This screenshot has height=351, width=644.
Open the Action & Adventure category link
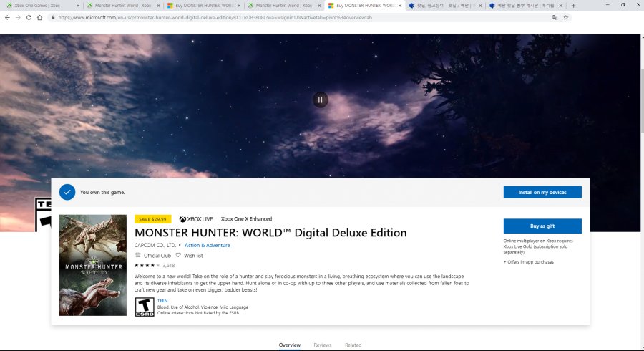coord(207,246)
